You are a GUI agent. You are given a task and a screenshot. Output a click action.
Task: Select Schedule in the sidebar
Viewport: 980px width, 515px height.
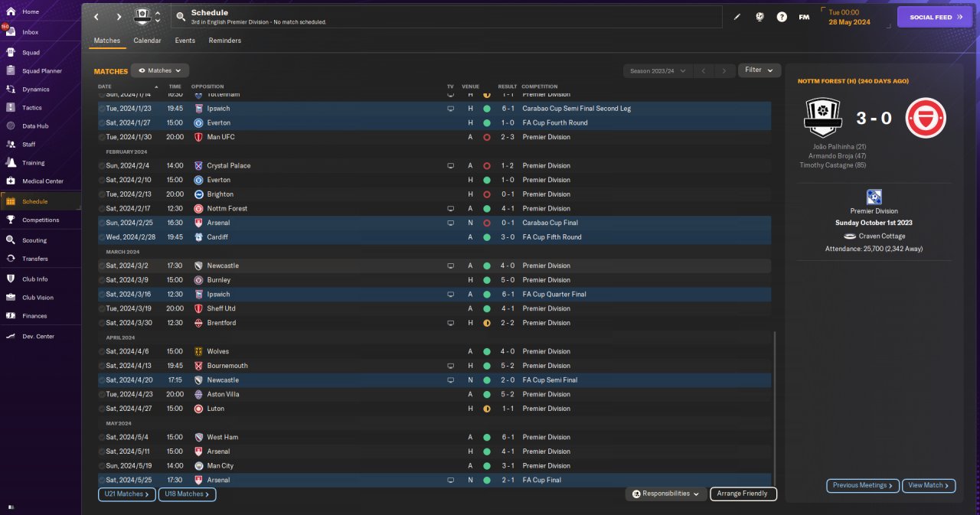34,201
